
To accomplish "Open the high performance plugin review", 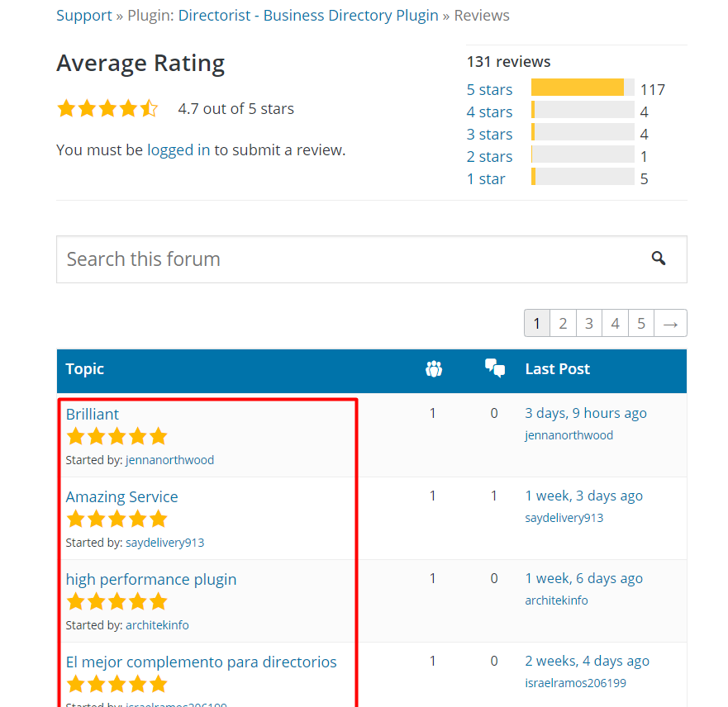I will 151,580.
